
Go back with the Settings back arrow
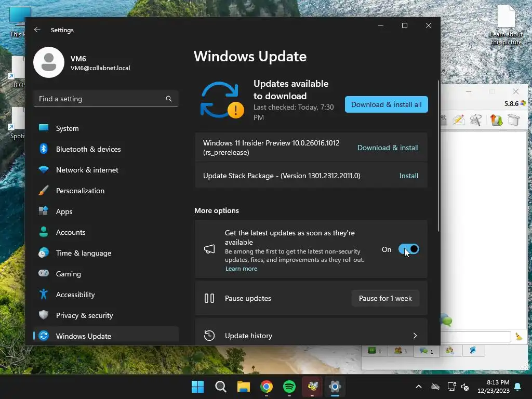pos(37,30)
